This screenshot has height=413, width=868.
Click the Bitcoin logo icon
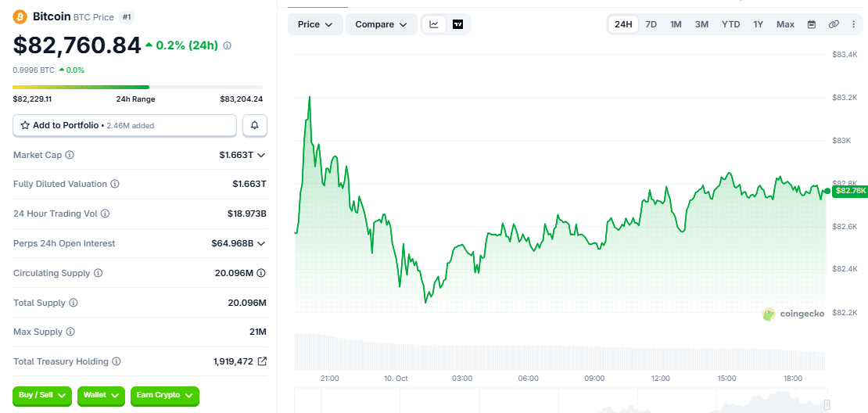20,16
